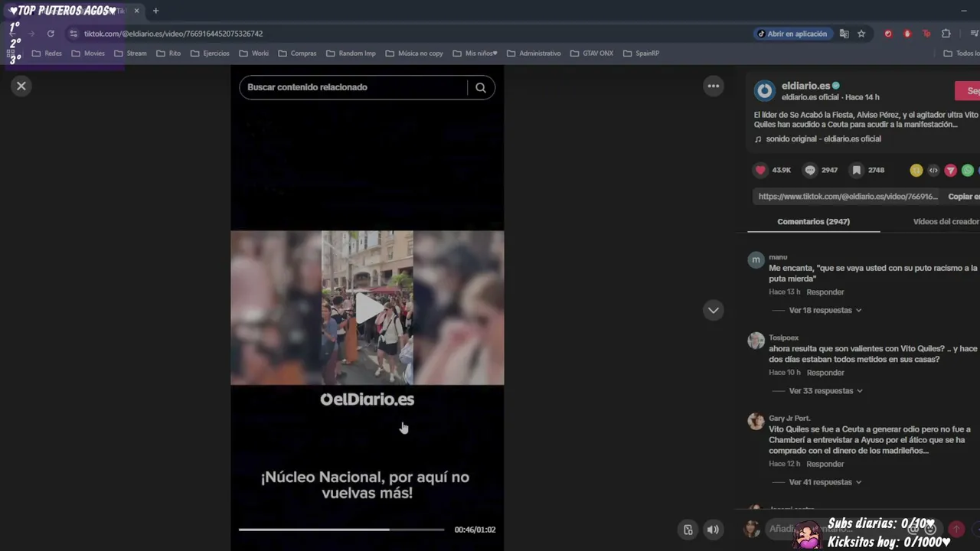Reply to Tosipoex's comment
Screen dimensions: 980x551
pos(825,373)
